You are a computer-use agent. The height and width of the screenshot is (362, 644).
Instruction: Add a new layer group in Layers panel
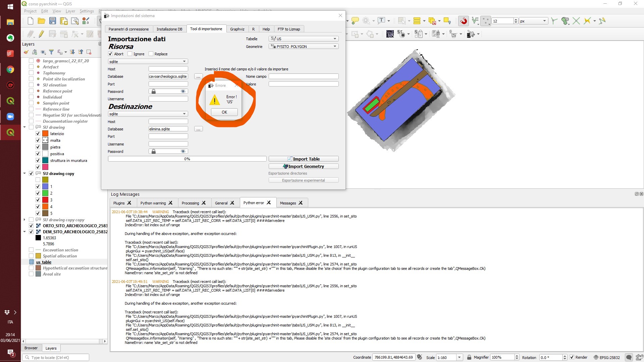(35, 52)
